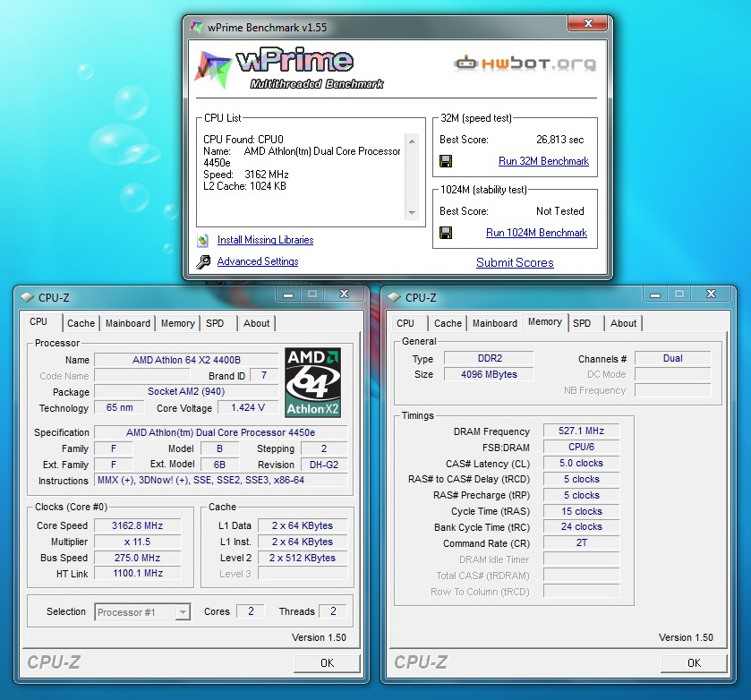Switch to SPD tab in right CPU-Z window
The height and width of the screenshot is (700, 751).
click(x=582, y=323)
